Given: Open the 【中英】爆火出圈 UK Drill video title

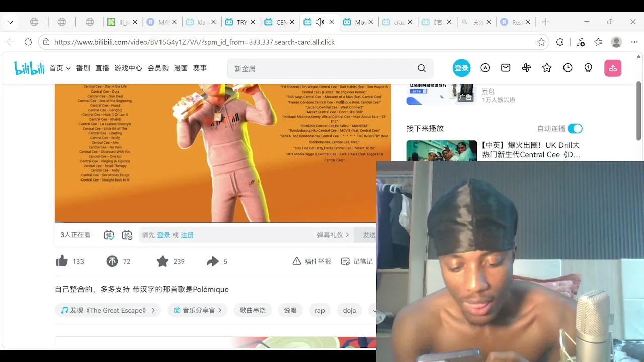Looking at the screenshot, I should (x=531, y=150).
